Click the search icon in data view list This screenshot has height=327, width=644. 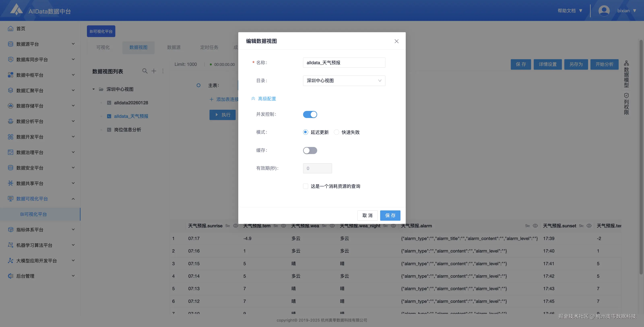[145, 71]
